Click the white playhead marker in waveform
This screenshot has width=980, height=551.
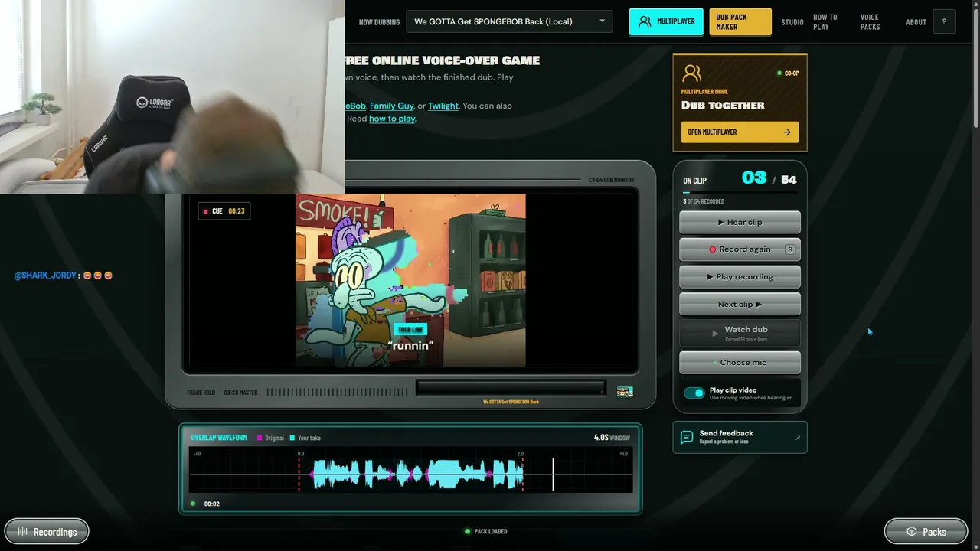[x=554, y=474]
